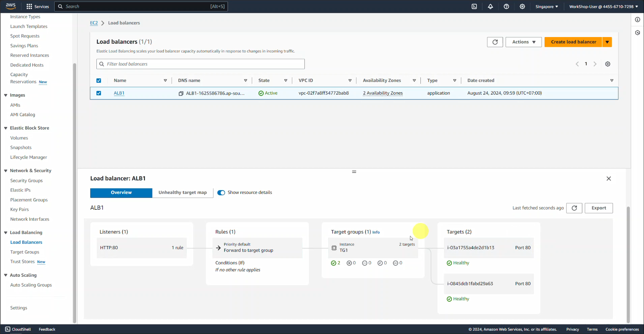Open the AWS Services grid menu
The image size is (644, 334).
29,6
